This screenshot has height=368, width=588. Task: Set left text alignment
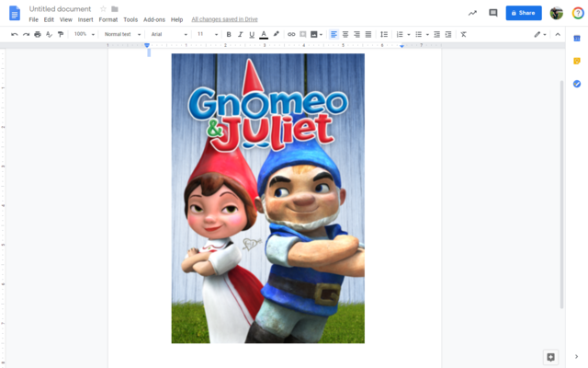(x=334, y=34)
